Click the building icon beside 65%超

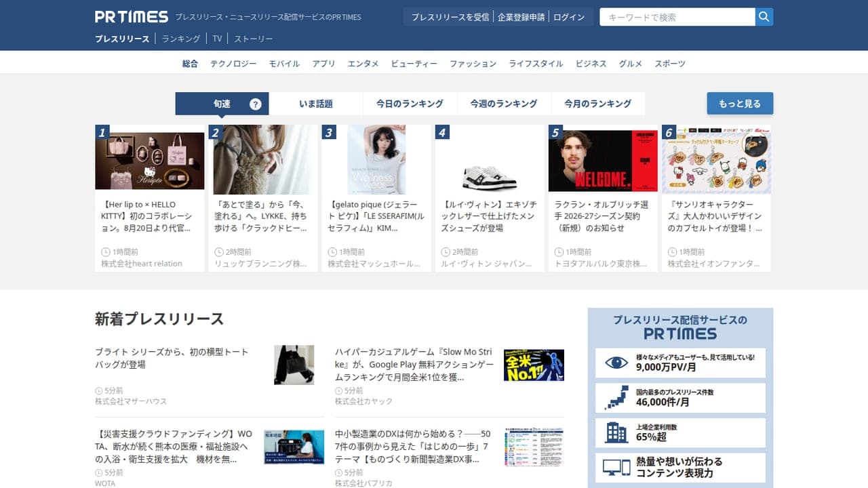click(x=616, y=432)
